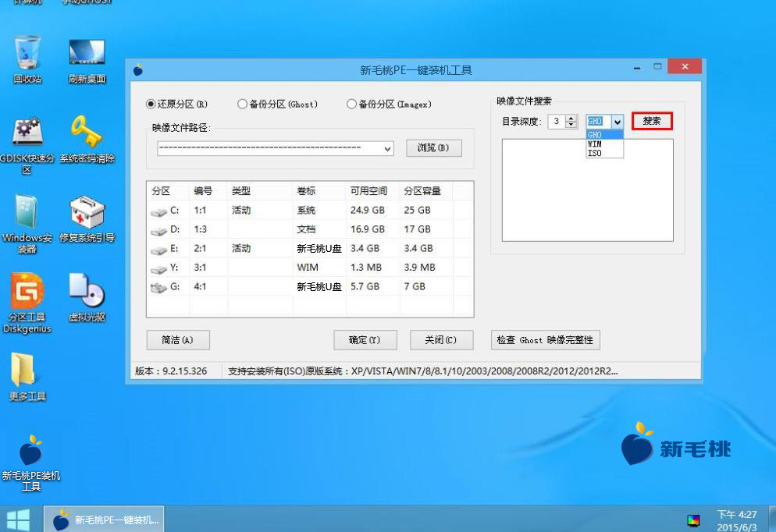Image resolution: width=776 pixels, height=532 pixels.
Task: Click the 文档 volume label cell
Action: pyautogui.click(x=306, y=229)
